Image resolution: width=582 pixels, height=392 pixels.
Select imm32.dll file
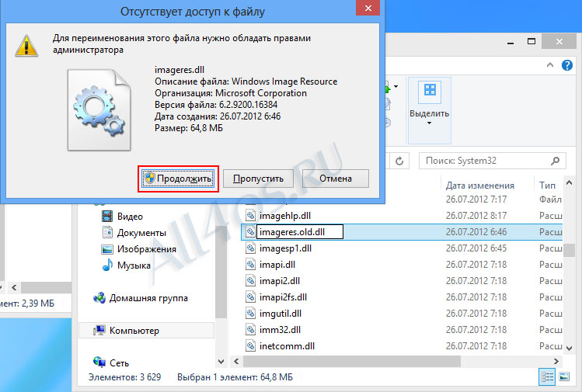click(280, 330)
